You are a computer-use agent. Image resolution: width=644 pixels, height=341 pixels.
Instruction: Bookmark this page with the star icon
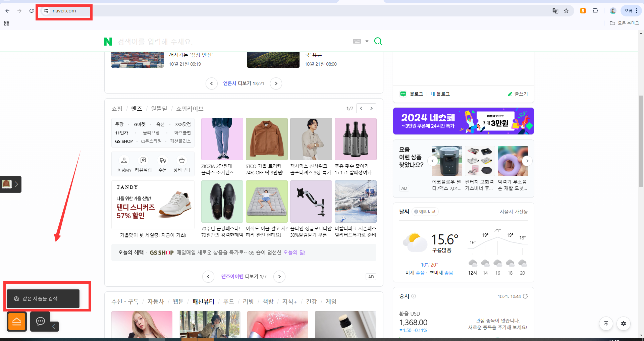pos(566,11)
